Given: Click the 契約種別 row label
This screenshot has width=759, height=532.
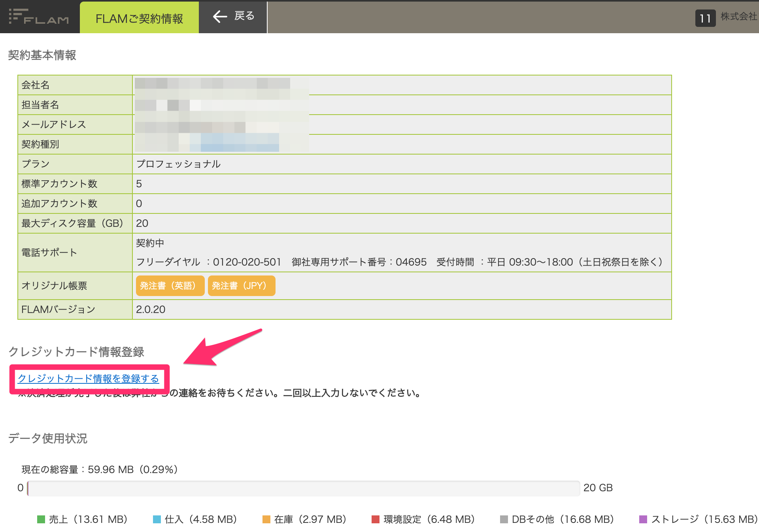Looking at the screenshot, I should [40, 144].
